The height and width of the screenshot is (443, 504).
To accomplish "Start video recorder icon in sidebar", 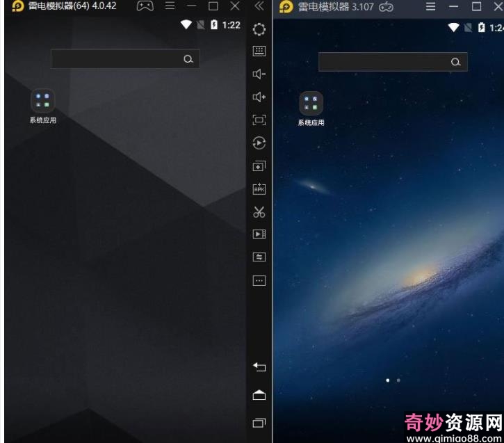I will [x=259, y=234].
